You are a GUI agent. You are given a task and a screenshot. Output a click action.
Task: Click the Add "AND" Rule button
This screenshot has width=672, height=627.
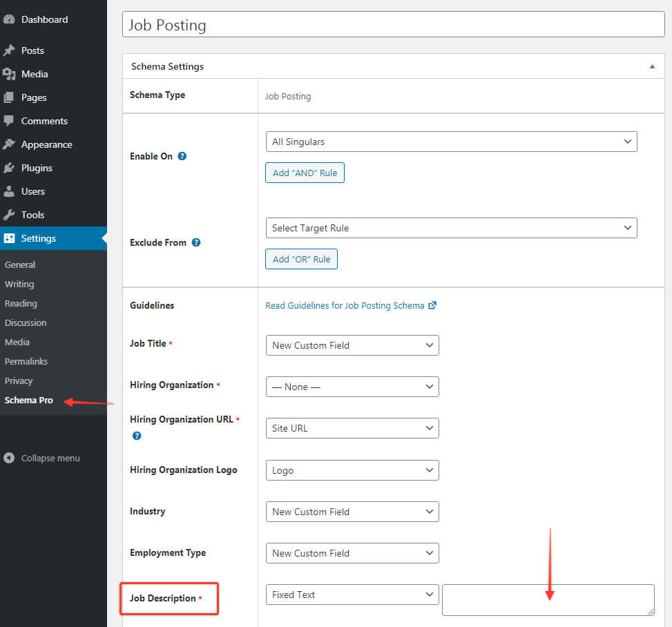coord(305,173)
